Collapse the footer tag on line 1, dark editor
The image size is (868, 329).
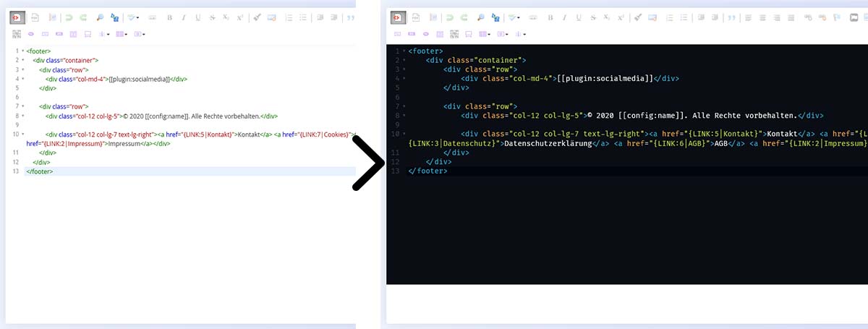pos(404,51)
